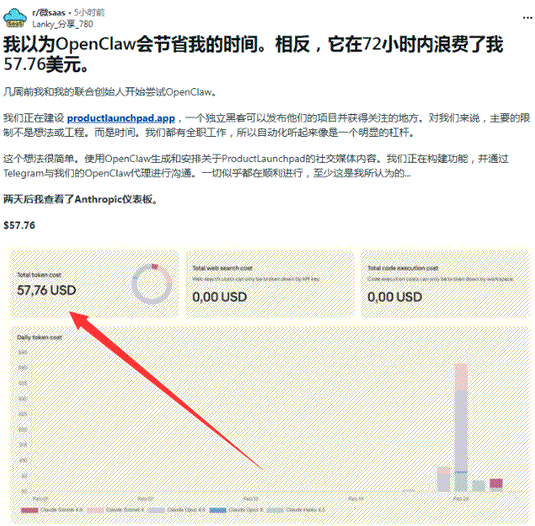Screen dimensions: 535x526
Task: Click the Daily token cost chart title
Action: [x=39, y=337]
